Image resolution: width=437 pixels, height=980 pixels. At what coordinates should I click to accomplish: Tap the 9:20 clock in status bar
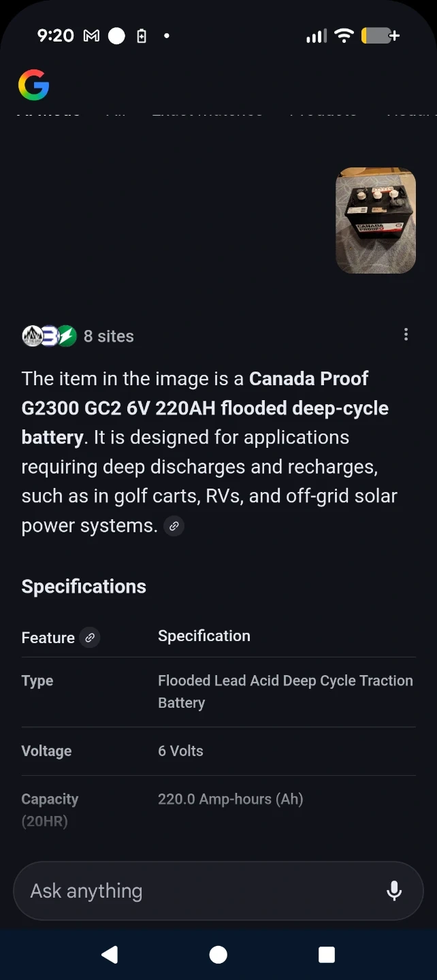click(56, 36)
